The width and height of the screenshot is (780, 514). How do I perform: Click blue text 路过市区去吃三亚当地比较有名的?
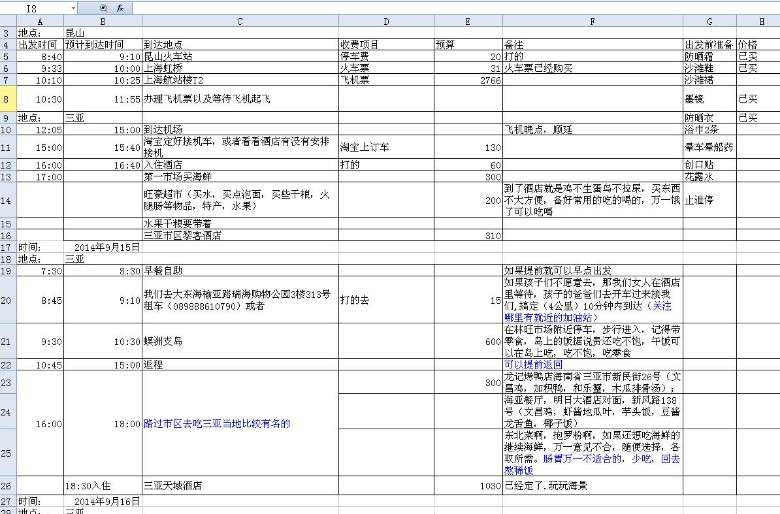pos(217,423)
